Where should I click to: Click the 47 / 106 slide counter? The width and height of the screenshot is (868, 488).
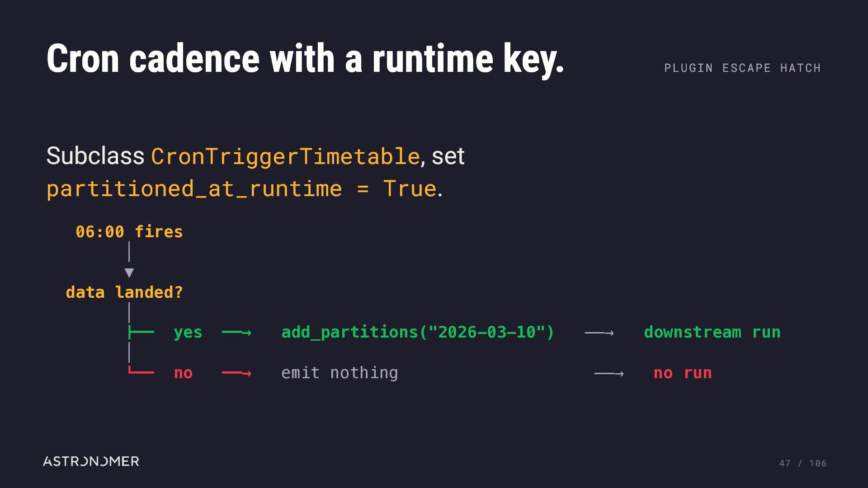click(803, 463)
